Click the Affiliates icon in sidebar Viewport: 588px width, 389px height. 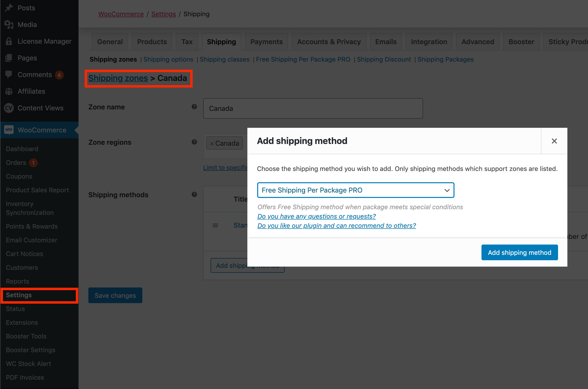click(9, 91)
